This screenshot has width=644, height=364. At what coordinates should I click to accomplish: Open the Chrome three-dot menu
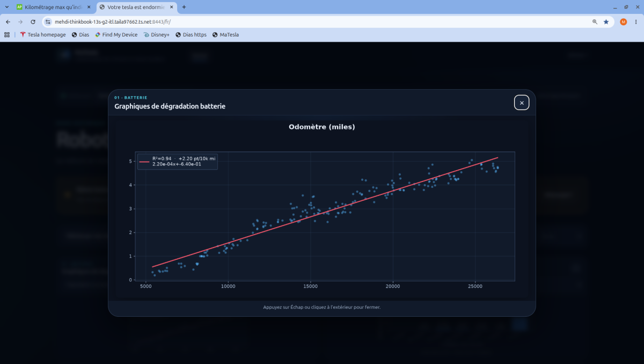[636, 22]
